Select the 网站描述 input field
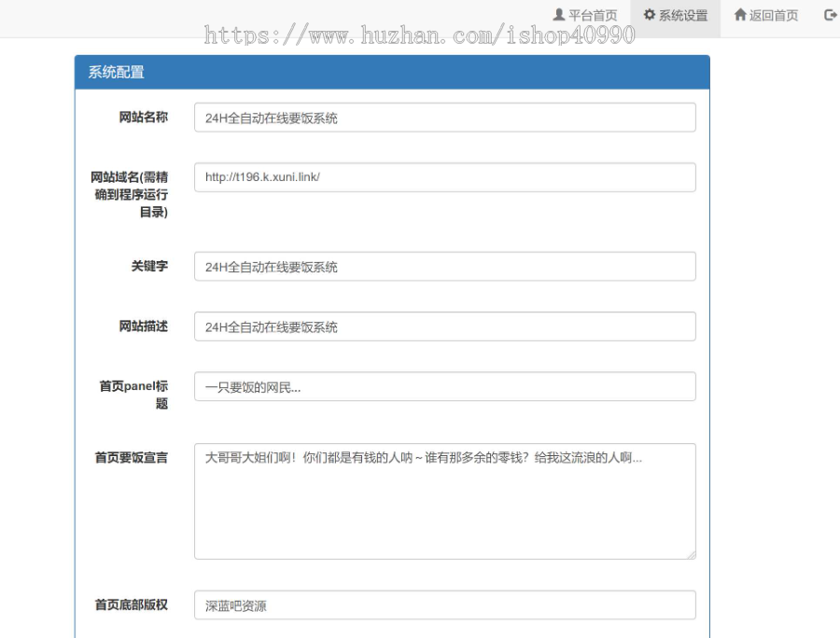Screen dimensions: 840x638 444,326
